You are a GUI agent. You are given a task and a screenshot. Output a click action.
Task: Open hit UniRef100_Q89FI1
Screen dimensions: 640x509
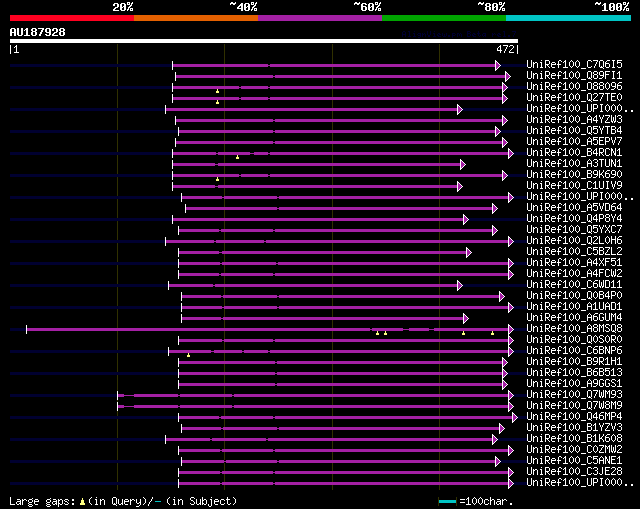(574, 75)
